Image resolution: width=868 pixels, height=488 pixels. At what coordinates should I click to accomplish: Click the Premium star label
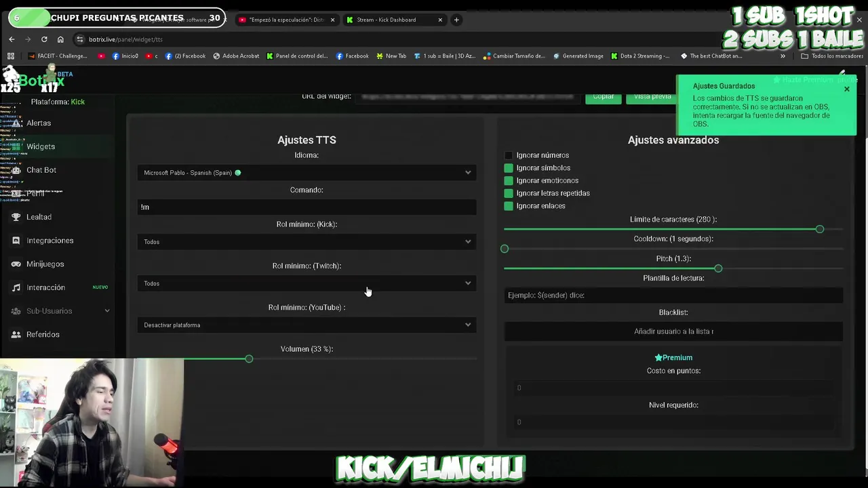pyautogui.click(x=673, y=358)
